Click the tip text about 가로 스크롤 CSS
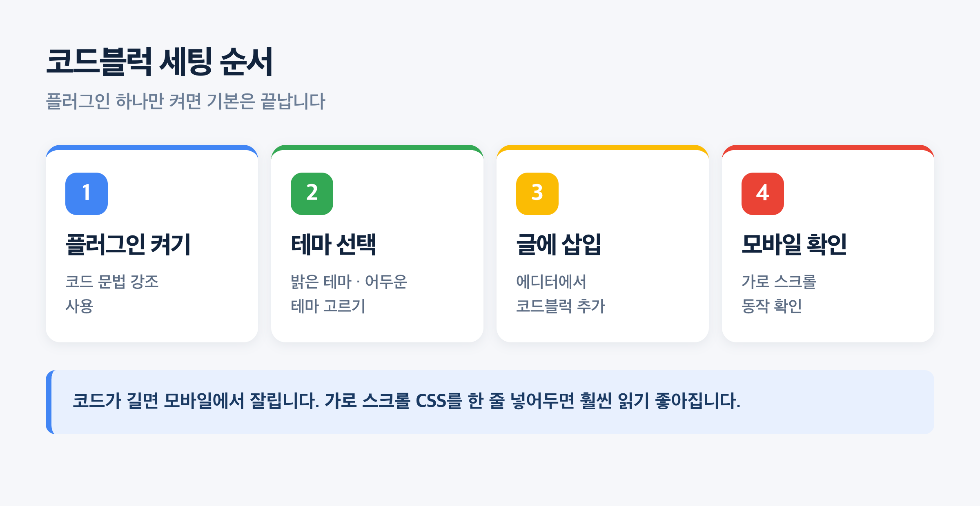The width and height of the screenshot is (980, 506). [x=406, y=401]
